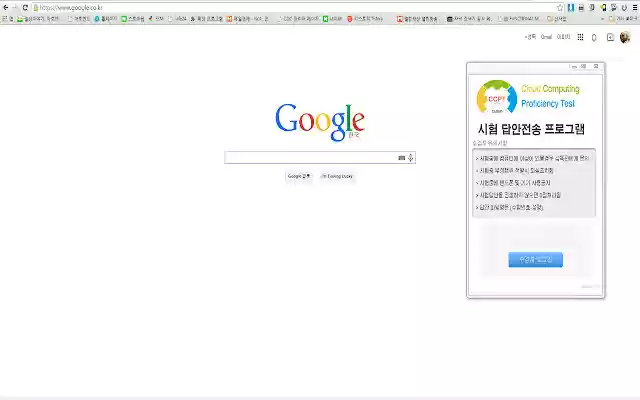Click the Google logo
Screen dimensions: 640x400
(x=320, y=122)
